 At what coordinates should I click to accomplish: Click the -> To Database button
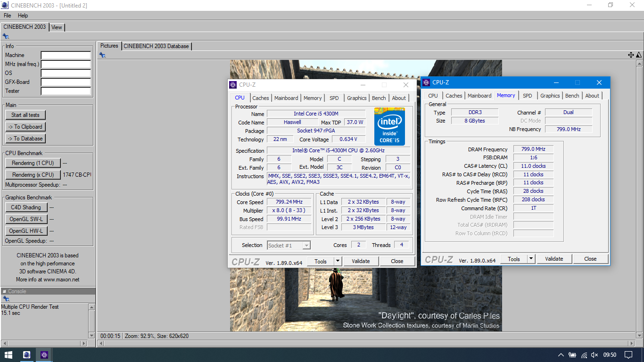point(25,139)
